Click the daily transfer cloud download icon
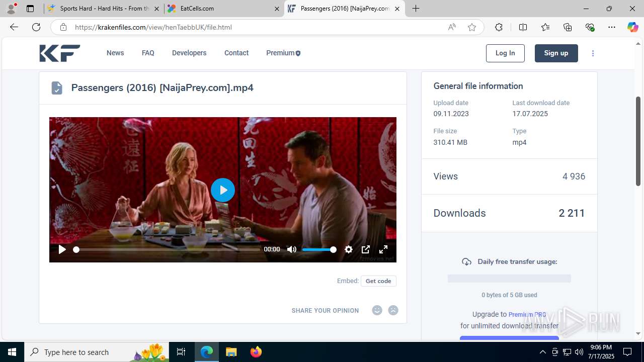 click(467, 261)
